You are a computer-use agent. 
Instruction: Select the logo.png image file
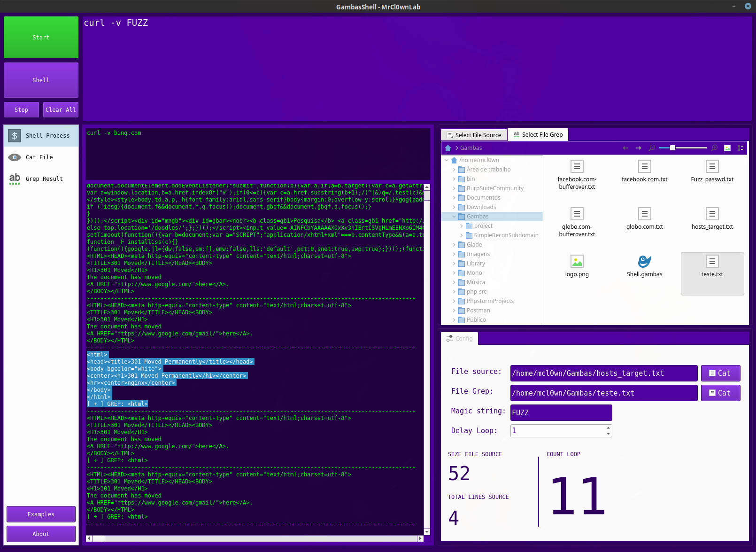click(x=577, y=261)
